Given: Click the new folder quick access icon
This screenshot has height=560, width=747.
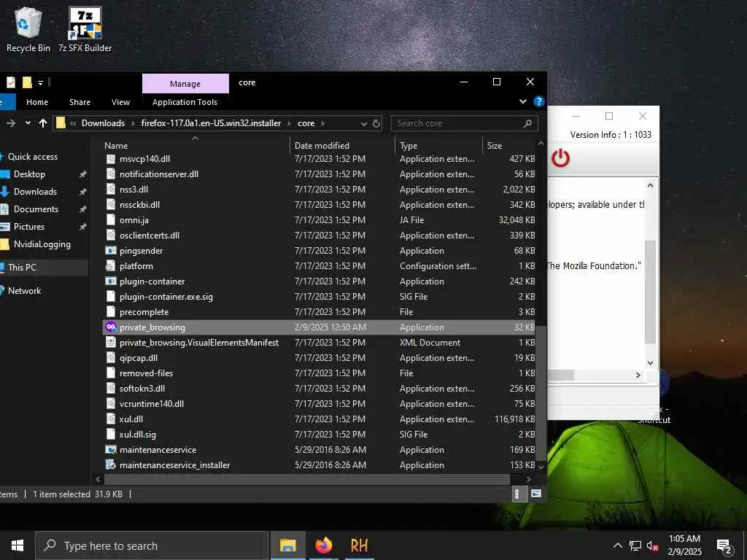Looking at the screenshot, I should point(27,83).
